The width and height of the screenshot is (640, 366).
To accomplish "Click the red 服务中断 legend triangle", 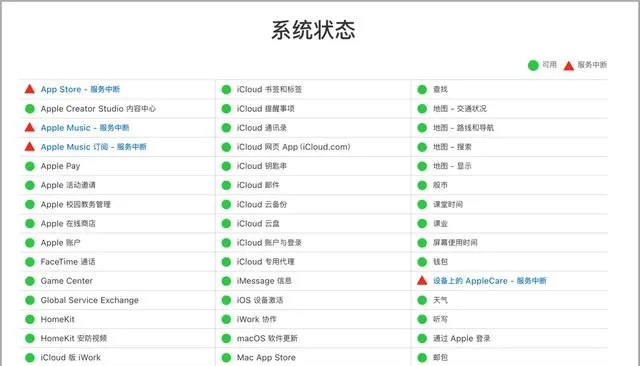I will tap(569, 66).
